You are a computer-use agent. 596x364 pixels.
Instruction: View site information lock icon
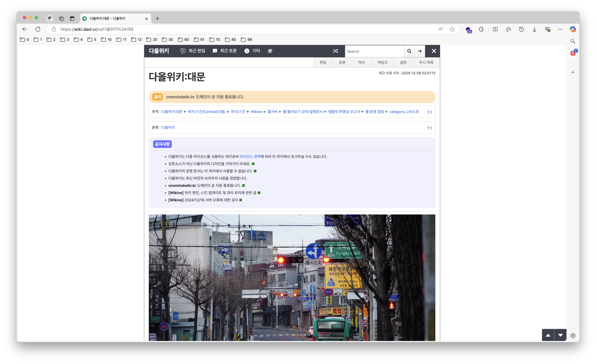[54, 29]
